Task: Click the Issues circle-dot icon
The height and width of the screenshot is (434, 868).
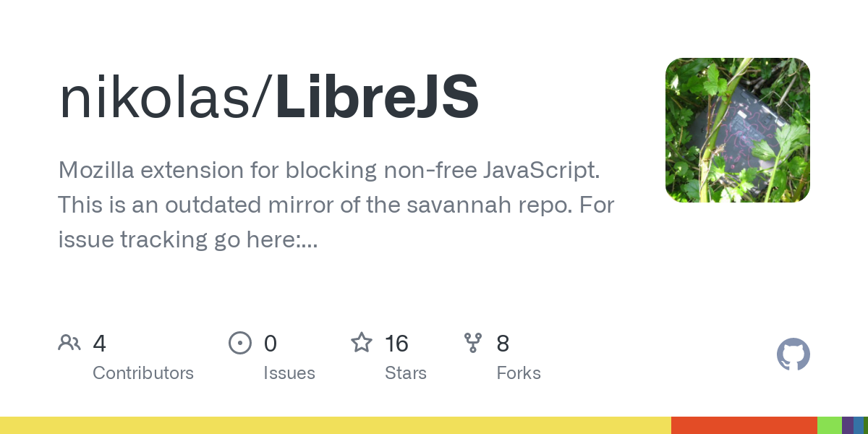Action: [x=239, y=343]
